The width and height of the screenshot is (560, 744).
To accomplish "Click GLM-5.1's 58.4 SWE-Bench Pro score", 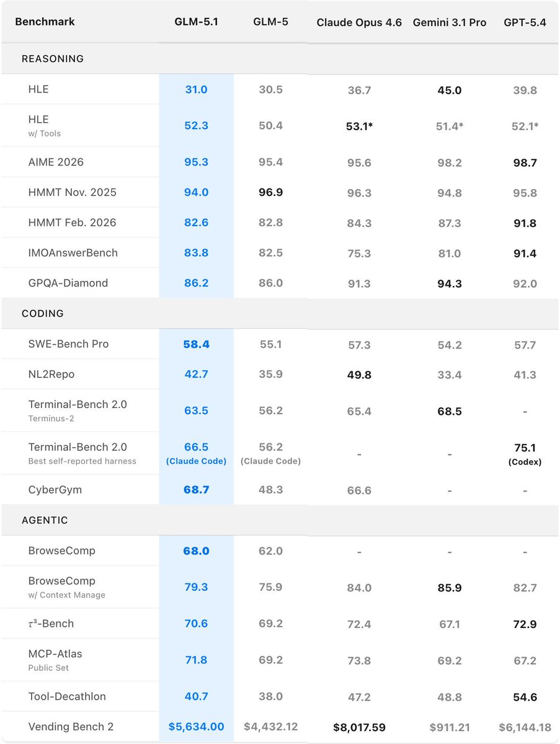I will (196, 344).
